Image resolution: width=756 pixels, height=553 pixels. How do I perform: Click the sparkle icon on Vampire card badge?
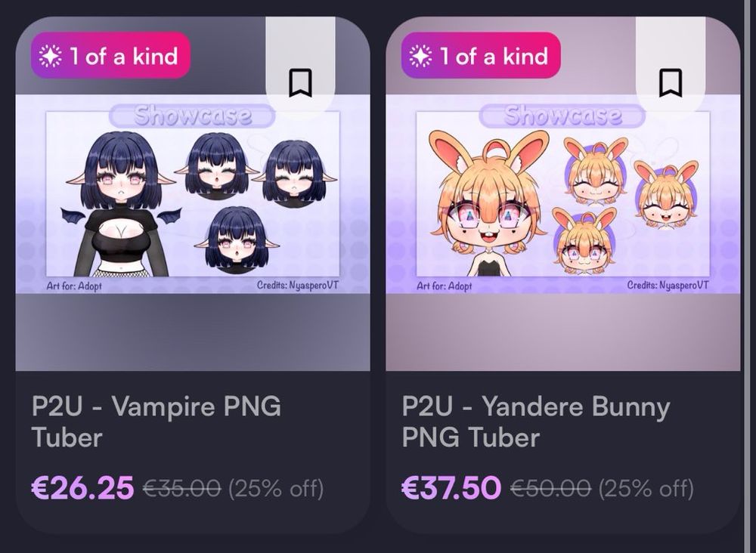(x=50, y=56)
